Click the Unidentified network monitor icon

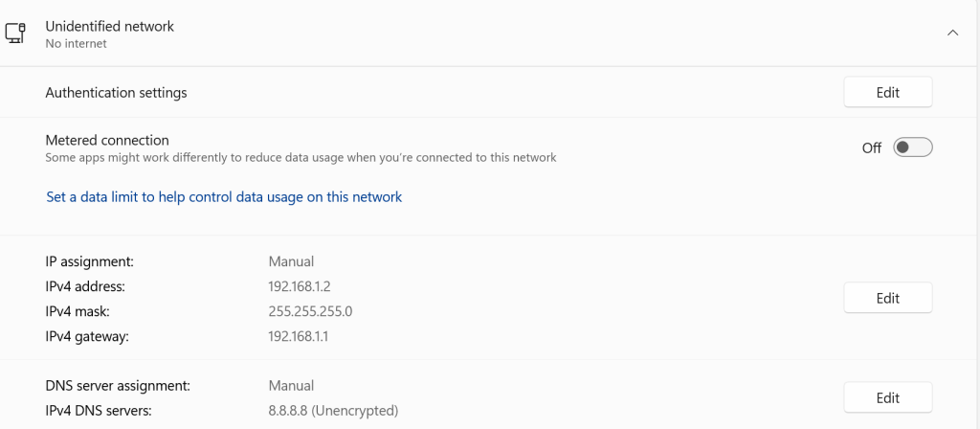pos(15,34)
